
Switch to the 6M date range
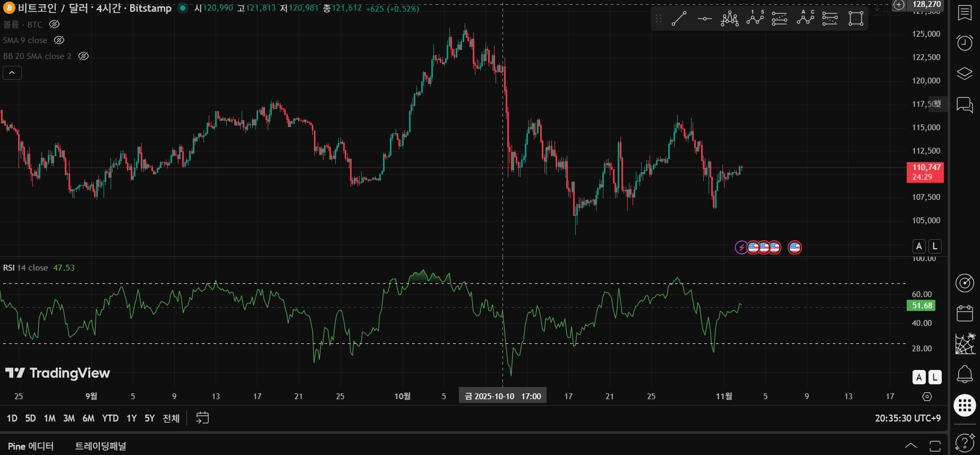click(89, 418)
